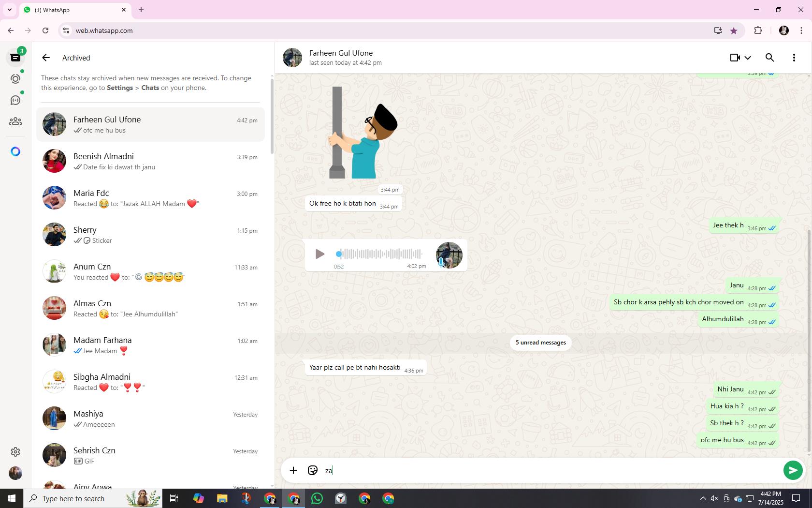The height and width of the screenshot is (508, 812).
Task: Open the Chrome profile avatar
Action: pos(784,30)
